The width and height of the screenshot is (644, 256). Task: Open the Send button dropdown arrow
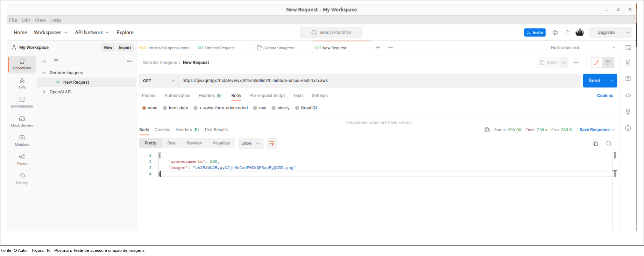click(x=612, y=81)
